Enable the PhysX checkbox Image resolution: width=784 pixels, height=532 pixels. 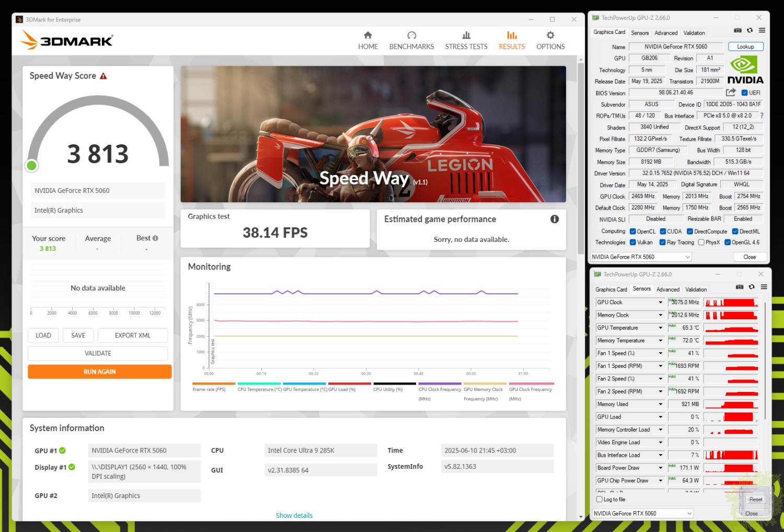pyautogui.click(x=701, y=242)
